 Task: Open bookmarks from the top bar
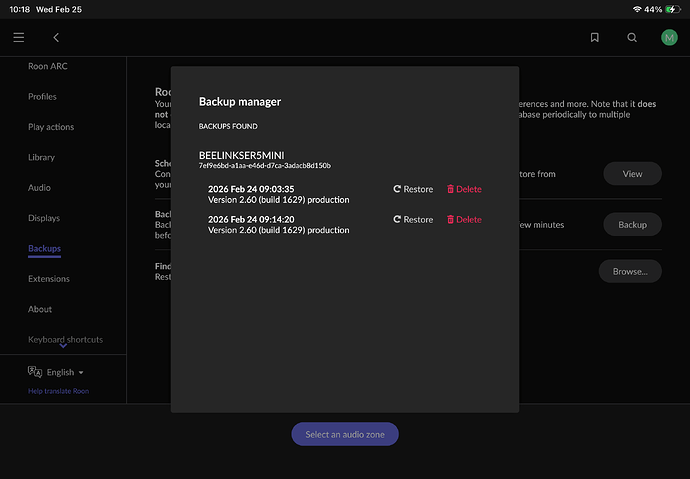tap(595, 37)
